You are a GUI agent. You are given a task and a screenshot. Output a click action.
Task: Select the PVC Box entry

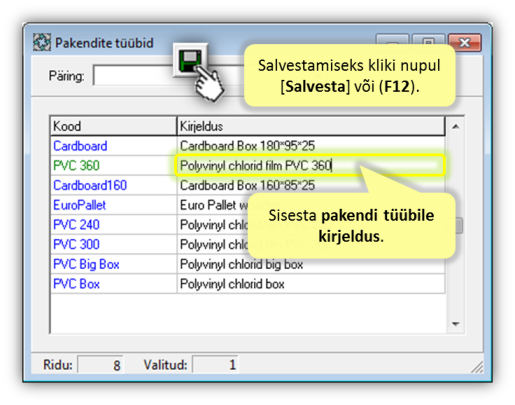[x=77, y=284]
